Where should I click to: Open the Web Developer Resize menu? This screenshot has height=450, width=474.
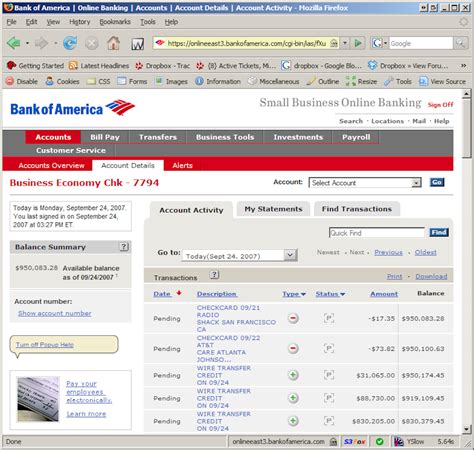point(361,81)
